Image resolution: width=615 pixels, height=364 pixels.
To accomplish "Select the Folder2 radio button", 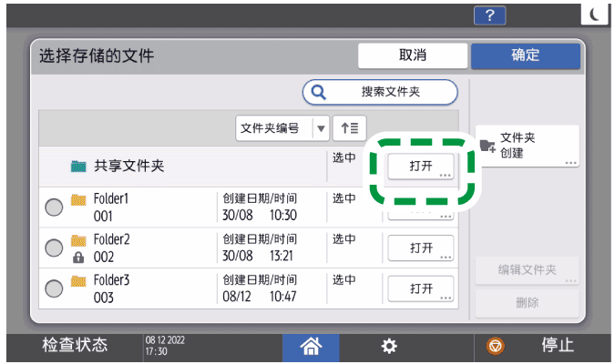I will click(54, 248).
